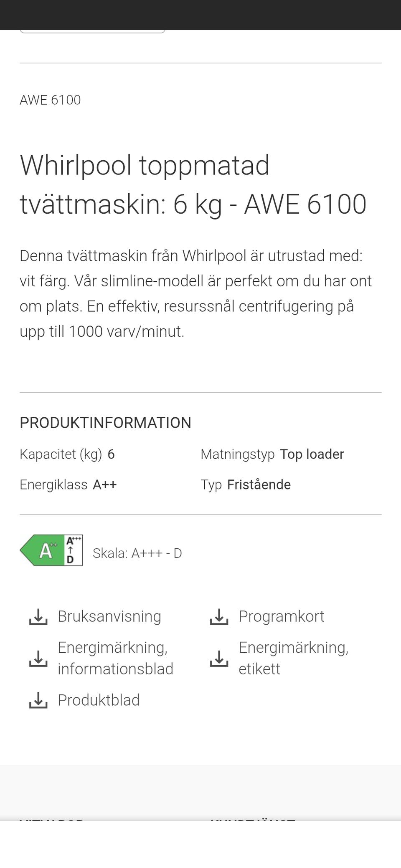
Task: Click the Energiklass A++ specification
Action: pyautogui.click(x=68, y=484)
